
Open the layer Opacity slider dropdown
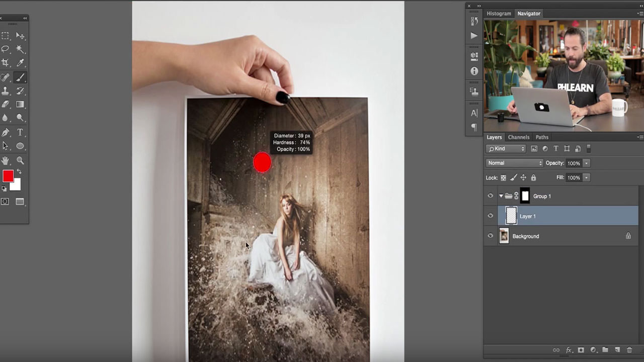586,163
